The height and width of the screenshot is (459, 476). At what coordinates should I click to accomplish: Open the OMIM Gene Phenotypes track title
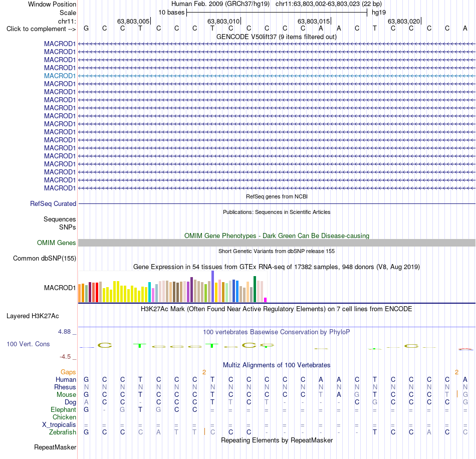click(x=277, y=236)
